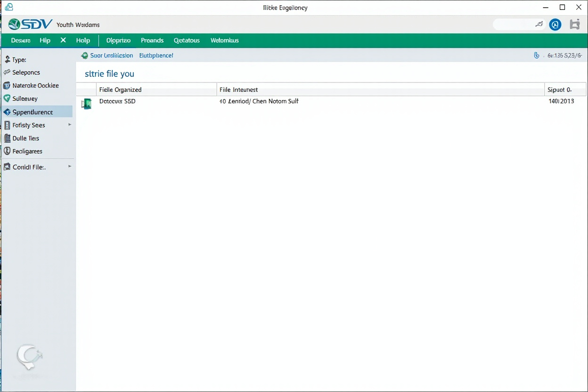Open the Help menu
The image size is (588, 392).
[83, 41]
